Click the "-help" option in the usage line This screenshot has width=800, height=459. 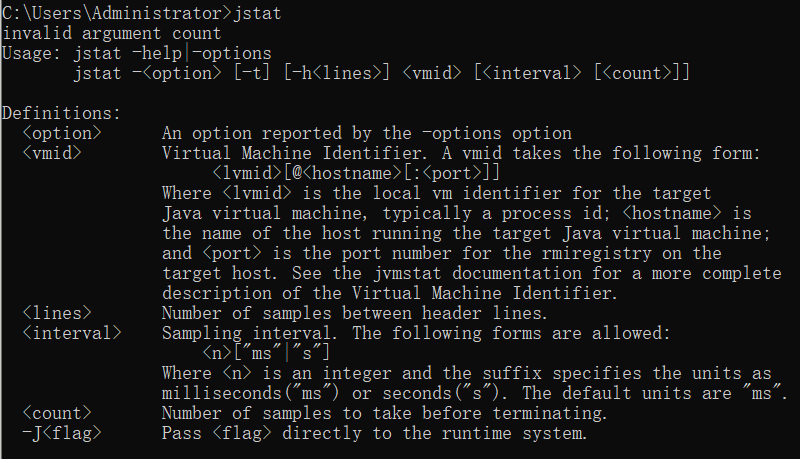(x=162, y=53)
